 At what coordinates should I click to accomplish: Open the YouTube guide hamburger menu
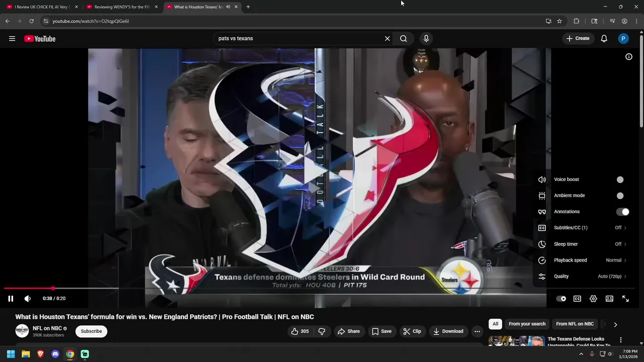click(12, 39)
